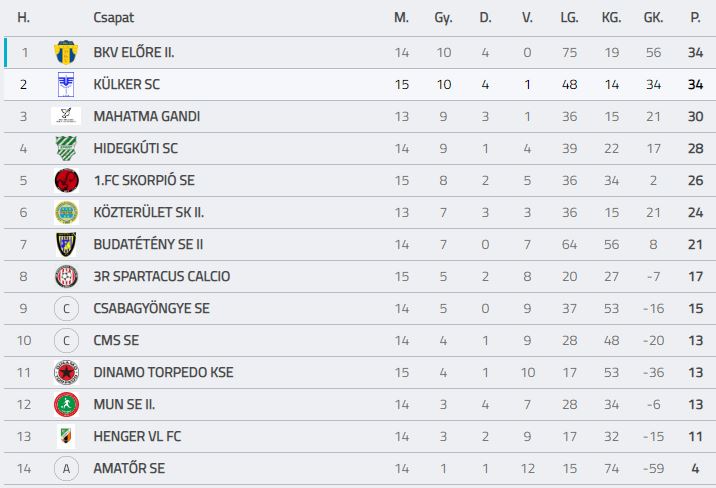The image size is (716, 488).
Task: Open the Külker SC team page
Action: pos(126,84)
